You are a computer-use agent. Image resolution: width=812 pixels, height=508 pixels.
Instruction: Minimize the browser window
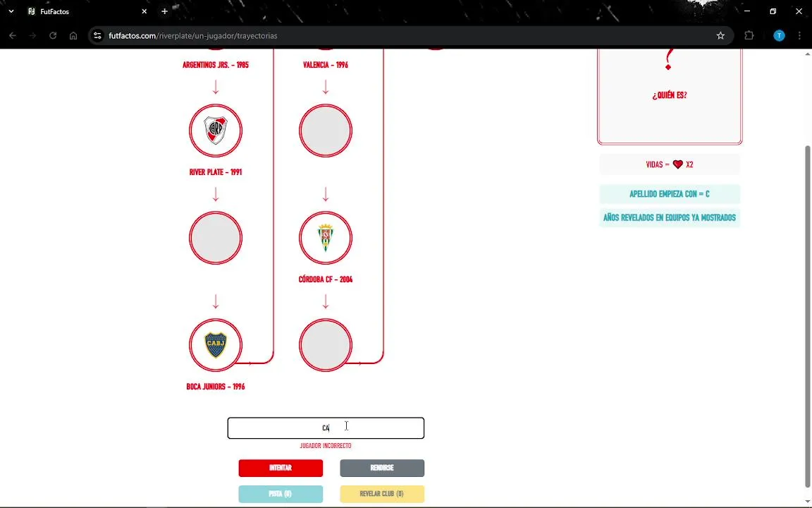(x=746, y=11)
